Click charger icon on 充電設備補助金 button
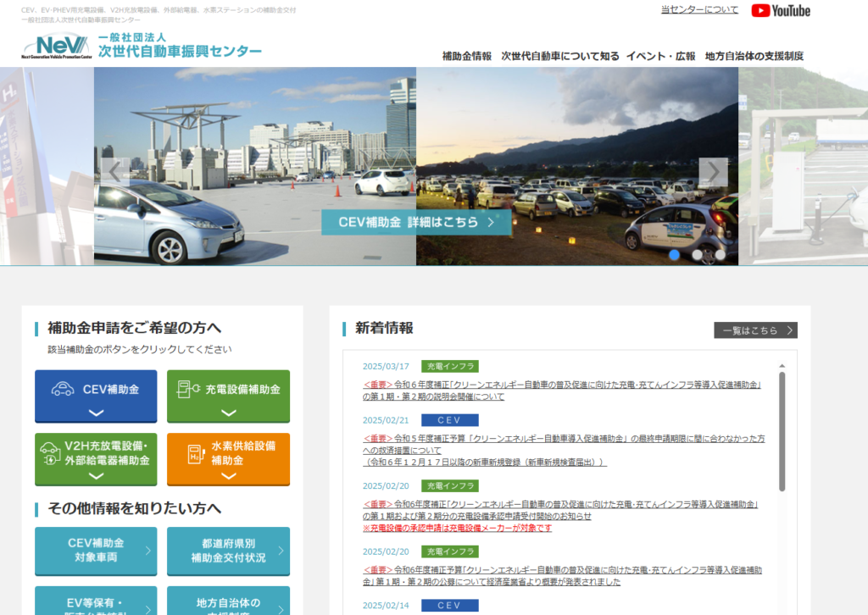868x615 pixels. [188, 390]
